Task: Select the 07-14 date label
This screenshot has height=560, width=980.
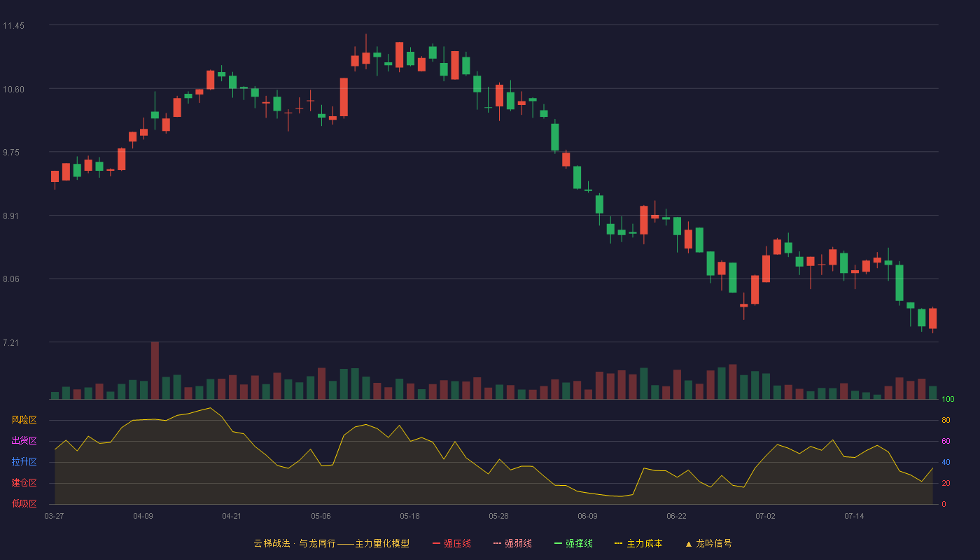Action: [x=854, y=516]
